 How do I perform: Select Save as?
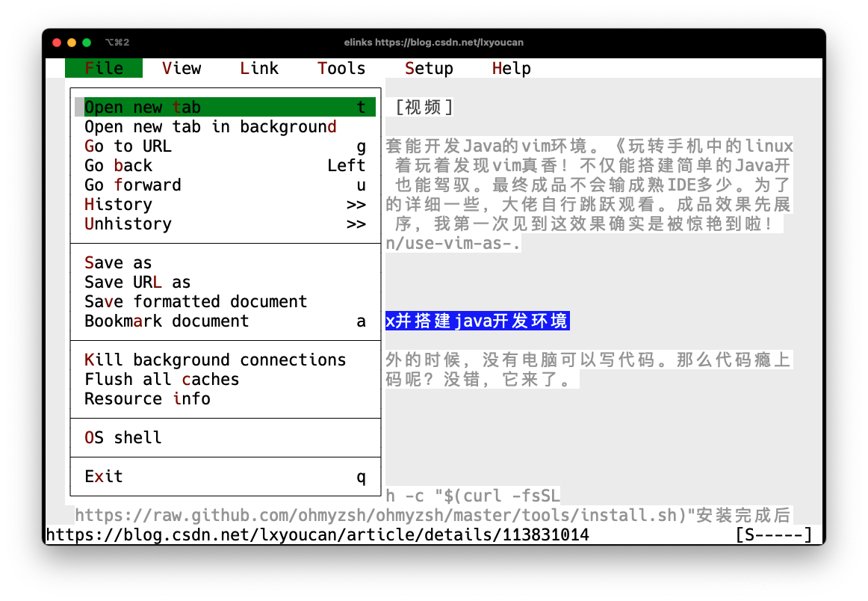coord(226,262)
